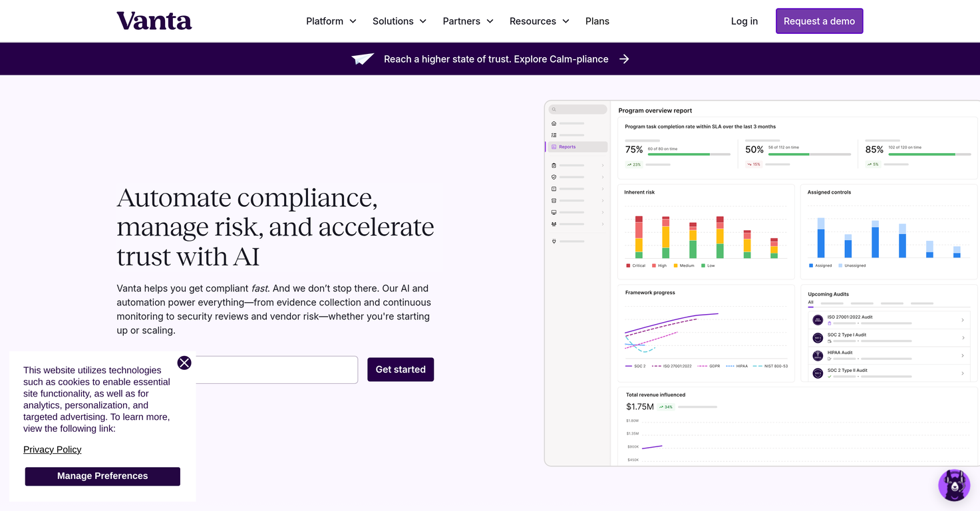Click the integrations plug icon in the sidebar
Screen dimensions: 980x511
[x=554, y=241]
